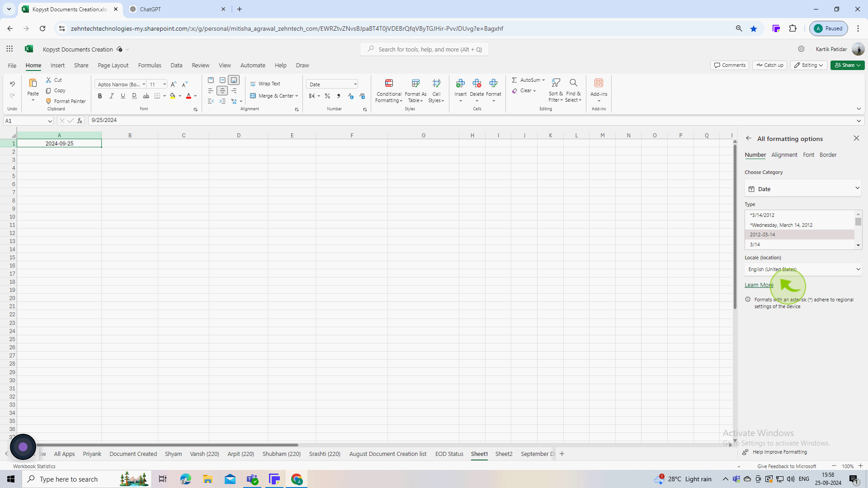Open the EOD Status sheet tab

click(x=449, y=454)
